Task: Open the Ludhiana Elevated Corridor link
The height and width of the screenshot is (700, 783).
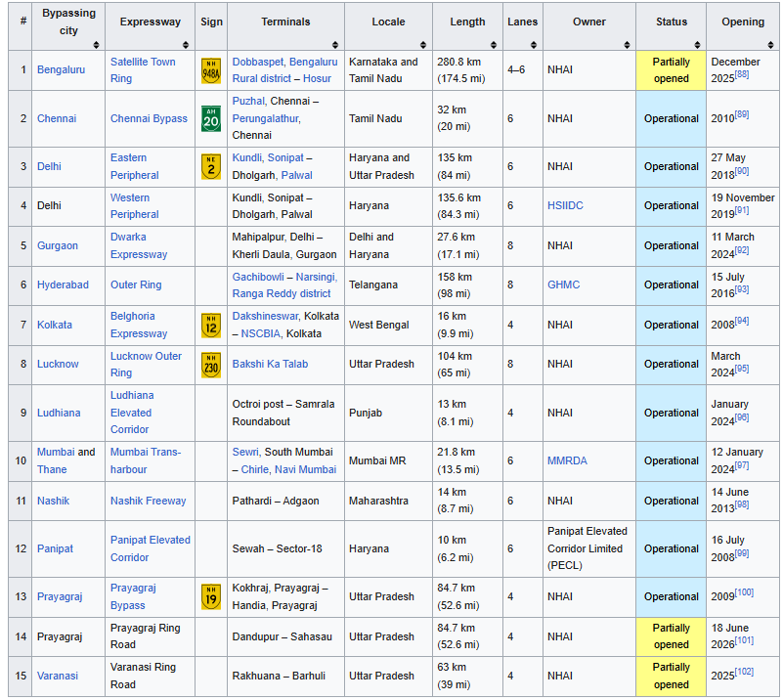Action: coord(132,413)
